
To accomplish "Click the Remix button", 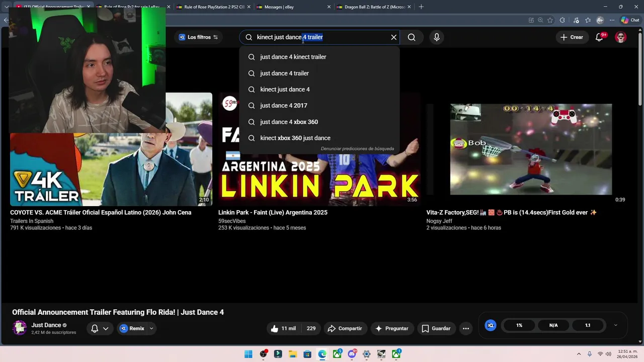I will point(132,328).
